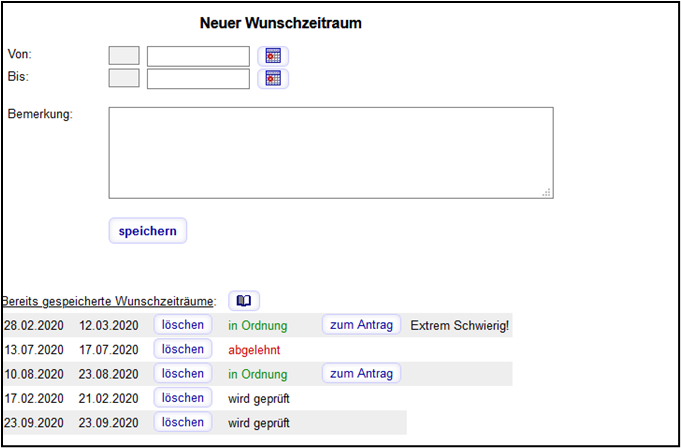Click the Von date input field

pos(198,56)
